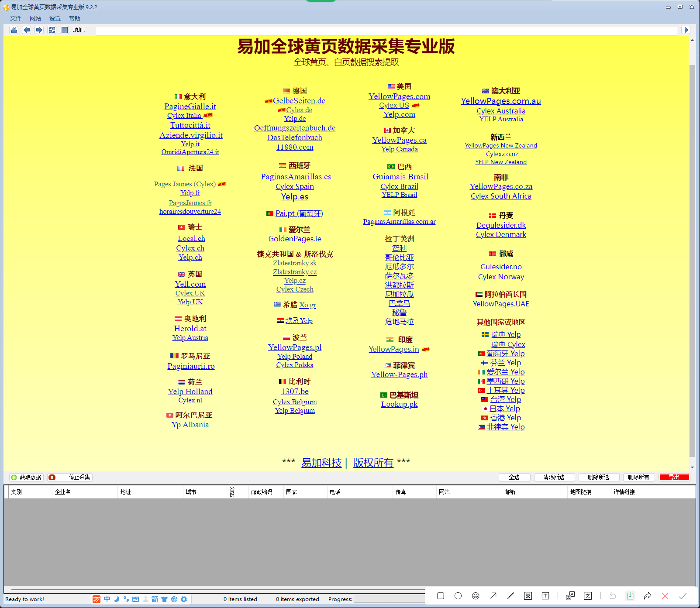Click the input method settings gear icon
The image size is (700, 608).
tap(184, 599)
